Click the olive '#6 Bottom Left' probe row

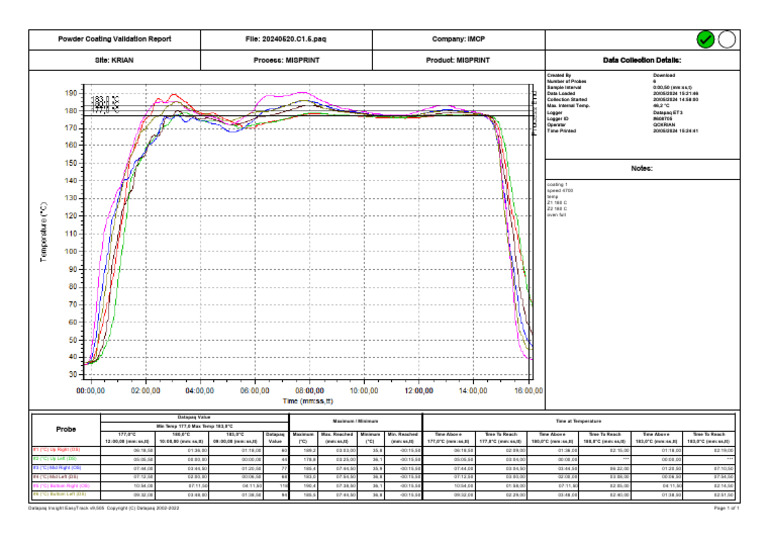click(x=384, y=495)
